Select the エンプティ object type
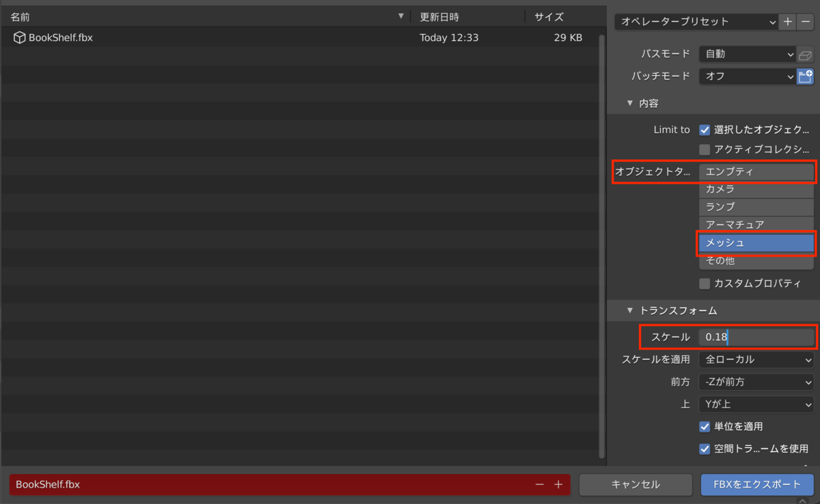 [756, 171]
